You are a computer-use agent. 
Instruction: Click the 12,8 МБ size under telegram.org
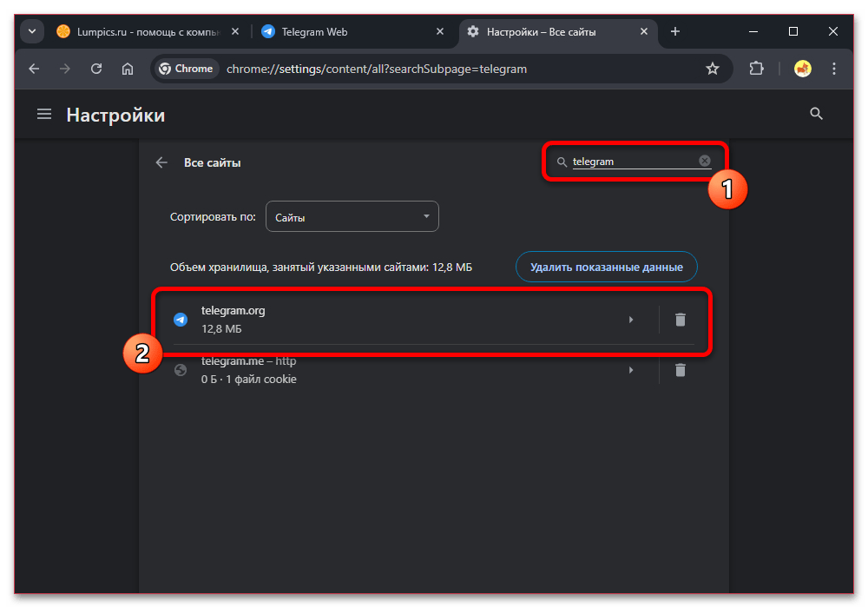click(221, 329)
